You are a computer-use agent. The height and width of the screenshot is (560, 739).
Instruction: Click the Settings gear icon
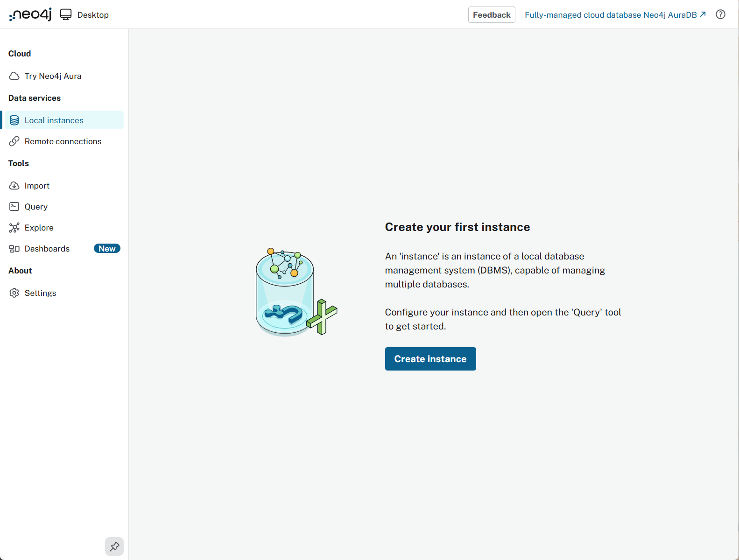pos(14,293)
